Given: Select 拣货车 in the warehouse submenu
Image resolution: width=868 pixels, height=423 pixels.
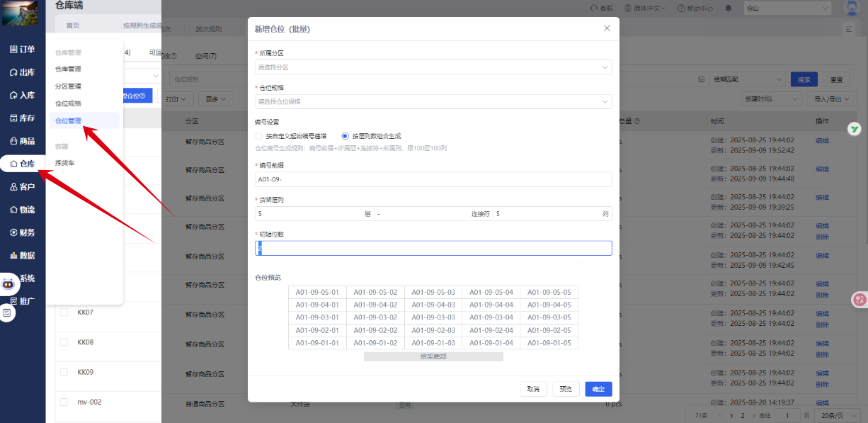Looking at the screenshot, I should coord(65,163).
